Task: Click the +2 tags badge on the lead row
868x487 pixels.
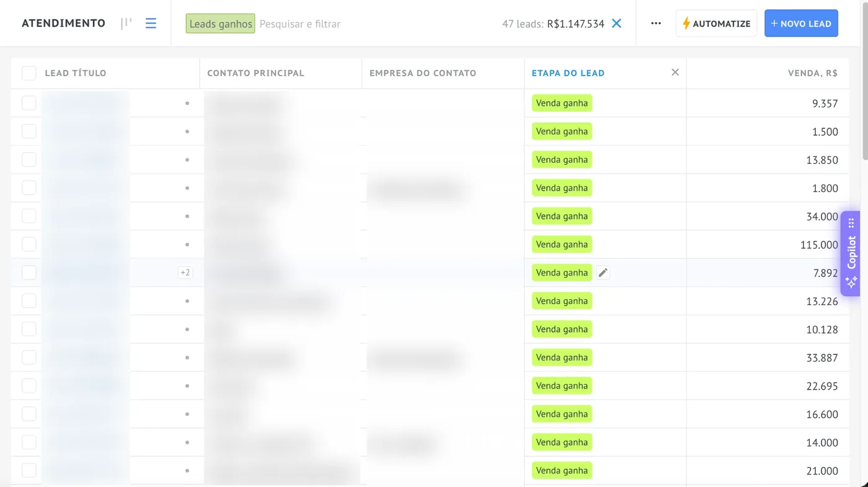Action: pos(185,273)
